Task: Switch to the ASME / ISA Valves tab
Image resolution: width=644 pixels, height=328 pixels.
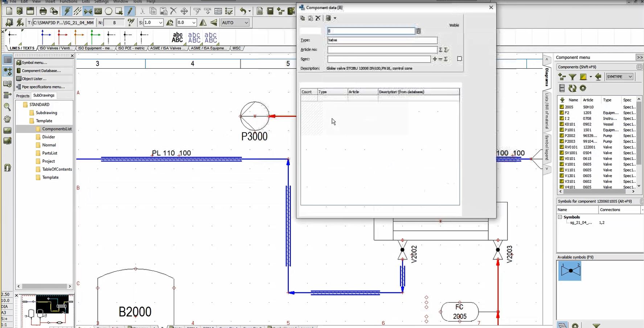Action: click(167, 48)
